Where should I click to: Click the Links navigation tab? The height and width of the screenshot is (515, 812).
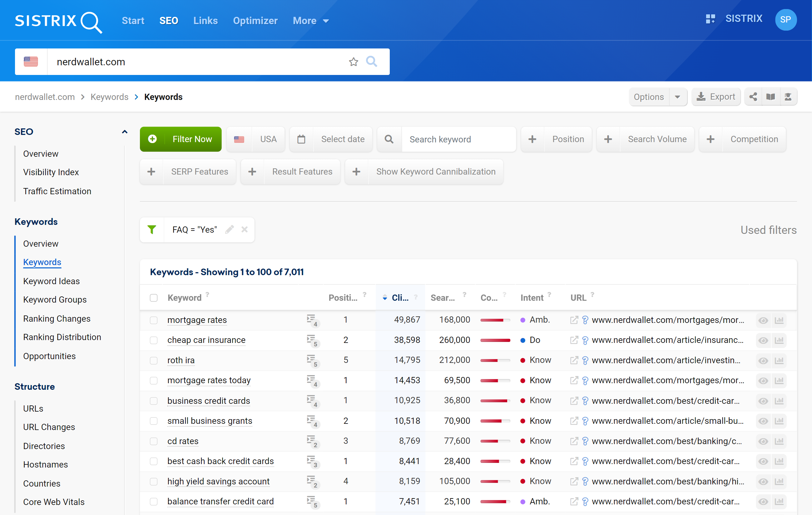point(205,20)
